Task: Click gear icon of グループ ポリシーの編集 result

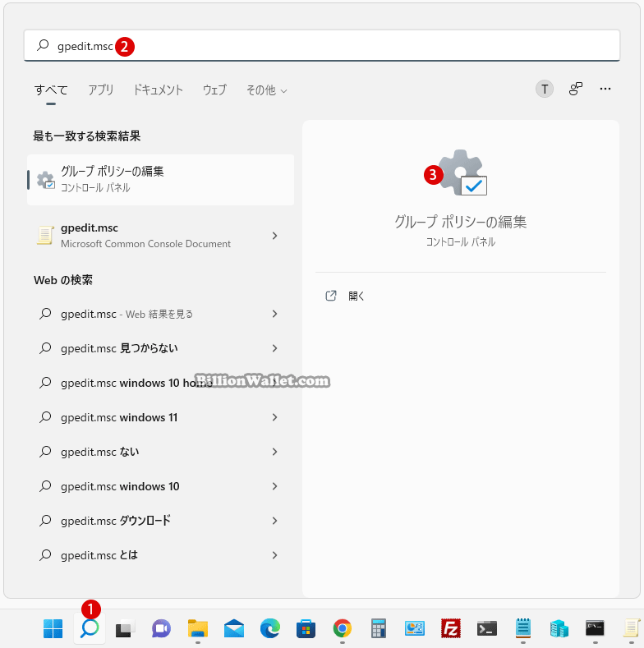Action: coord(45,180)
